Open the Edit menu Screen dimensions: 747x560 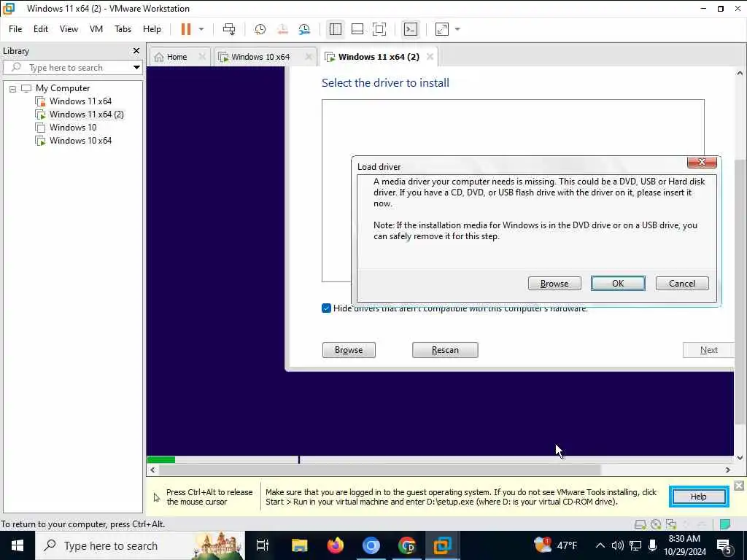[x=41, y=29]
